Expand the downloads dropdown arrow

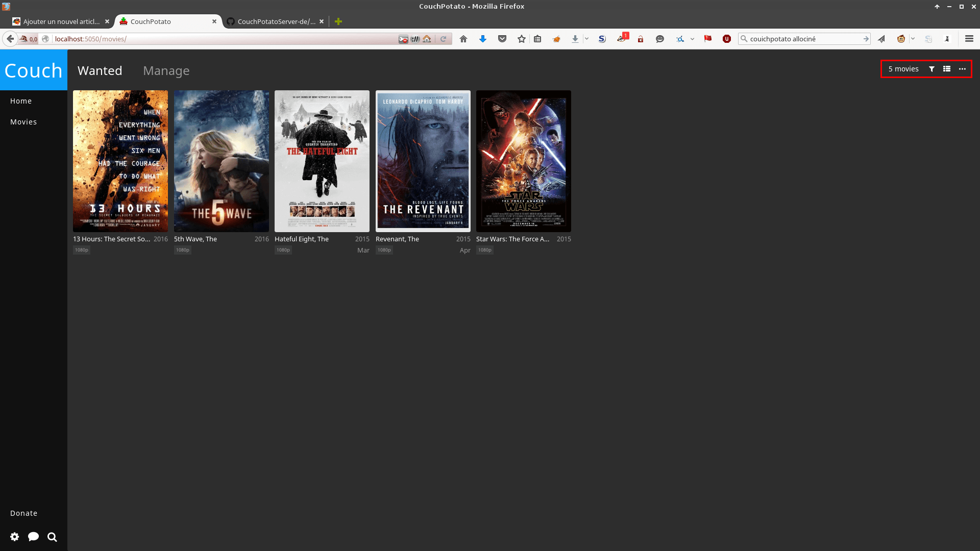point(587,39)
